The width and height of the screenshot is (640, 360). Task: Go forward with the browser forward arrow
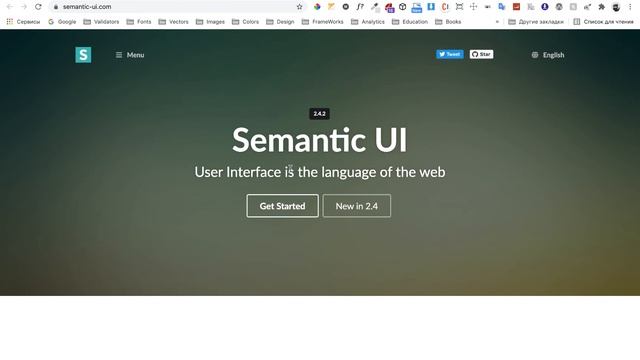[x=24, y=7]
